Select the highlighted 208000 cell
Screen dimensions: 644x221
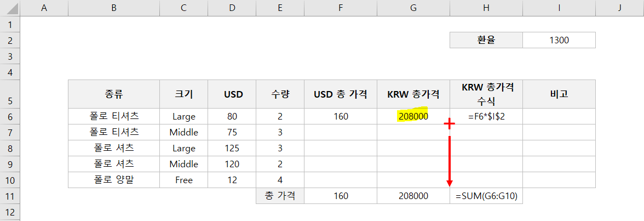[x=413, y=116]
